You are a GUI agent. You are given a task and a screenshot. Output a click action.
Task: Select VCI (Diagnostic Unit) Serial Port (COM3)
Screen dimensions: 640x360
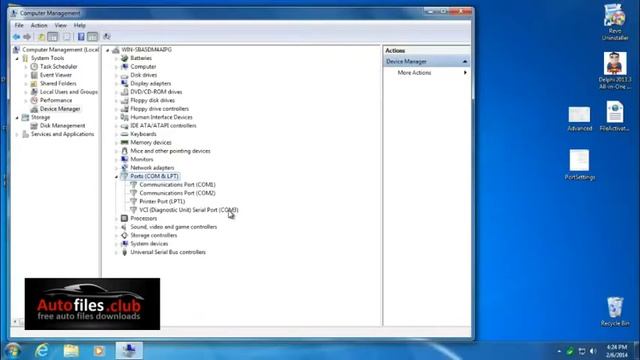189,210
